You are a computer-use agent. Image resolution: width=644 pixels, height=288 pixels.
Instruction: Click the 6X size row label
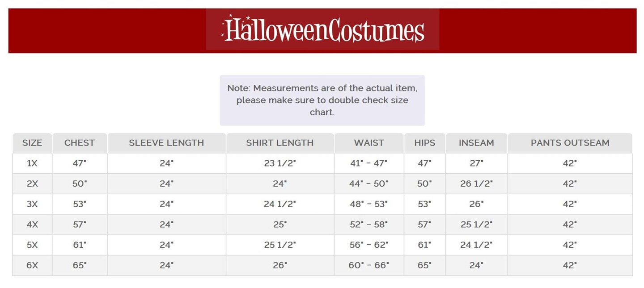(32, 265)
